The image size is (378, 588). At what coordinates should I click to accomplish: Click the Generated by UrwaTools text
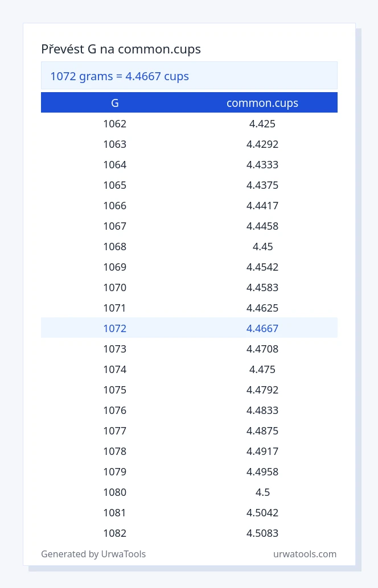coord(93,554)
